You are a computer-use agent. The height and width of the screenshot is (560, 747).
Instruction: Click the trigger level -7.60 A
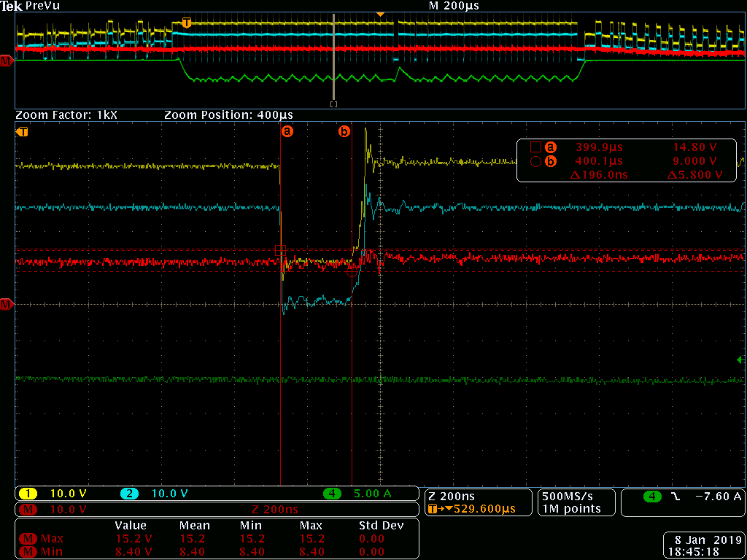coord(719,497)
